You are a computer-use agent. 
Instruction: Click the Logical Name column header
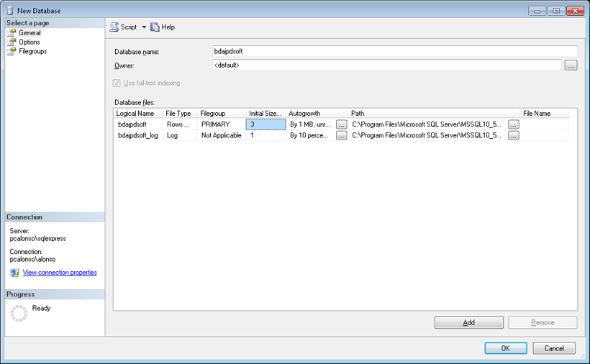(x=135, y=114)
